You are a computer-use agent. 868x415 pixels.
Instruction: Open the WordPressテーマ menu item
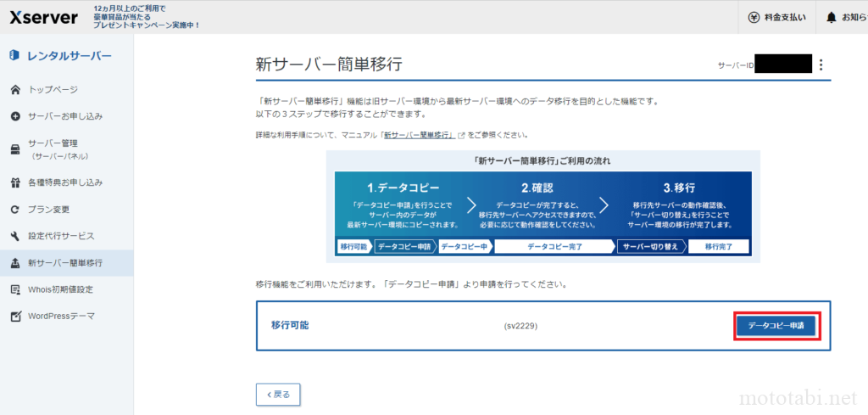coord(61,317)
